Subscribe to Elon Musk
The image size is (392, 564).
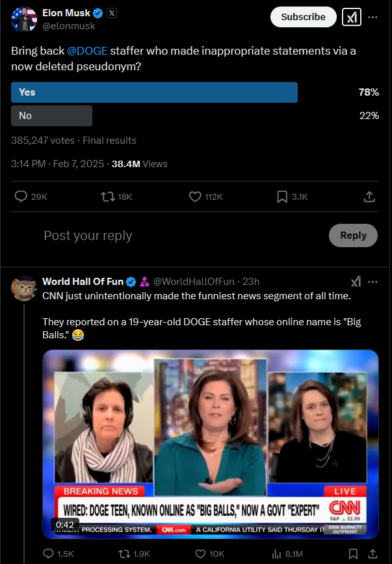pyautogui.click(x=303, y=17)
